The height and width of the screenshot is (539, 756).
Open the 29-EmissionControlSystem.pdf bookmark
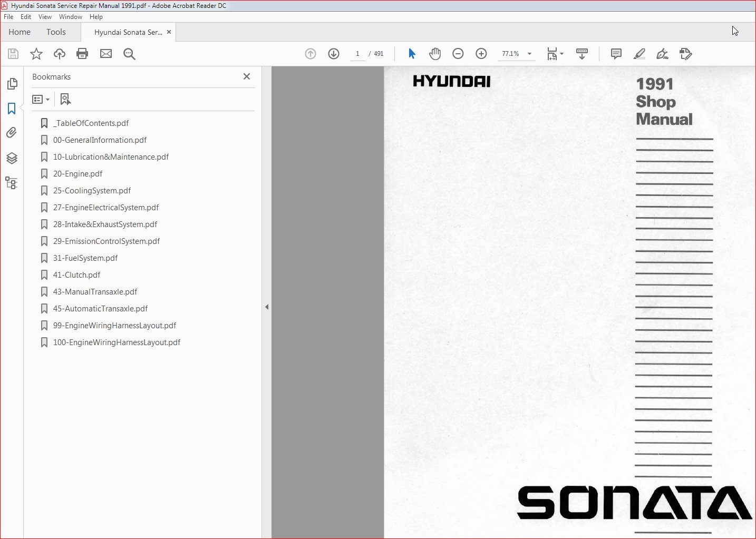click(106, 241)
